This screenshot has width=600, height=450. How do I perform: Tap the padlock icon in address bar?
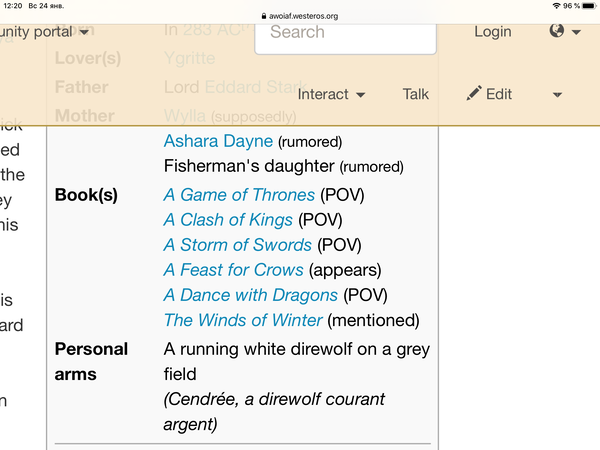pyautogui.click(x=264, y=16)
